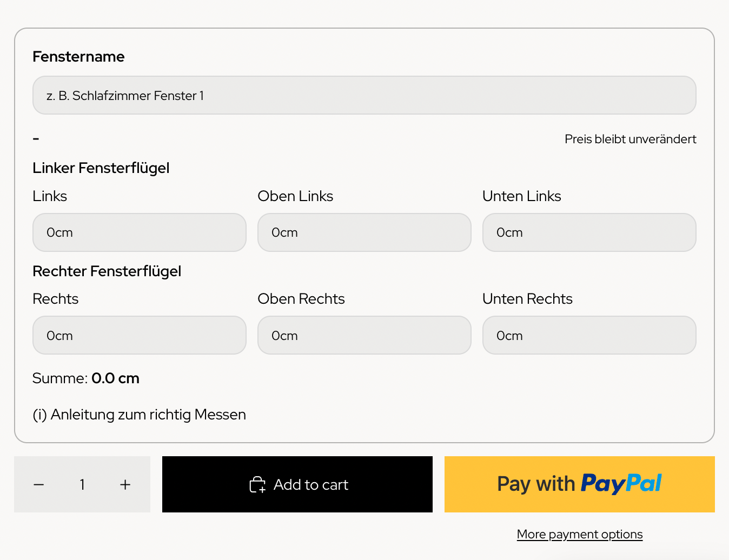Click the Rechts measurement input

[139, 336]
